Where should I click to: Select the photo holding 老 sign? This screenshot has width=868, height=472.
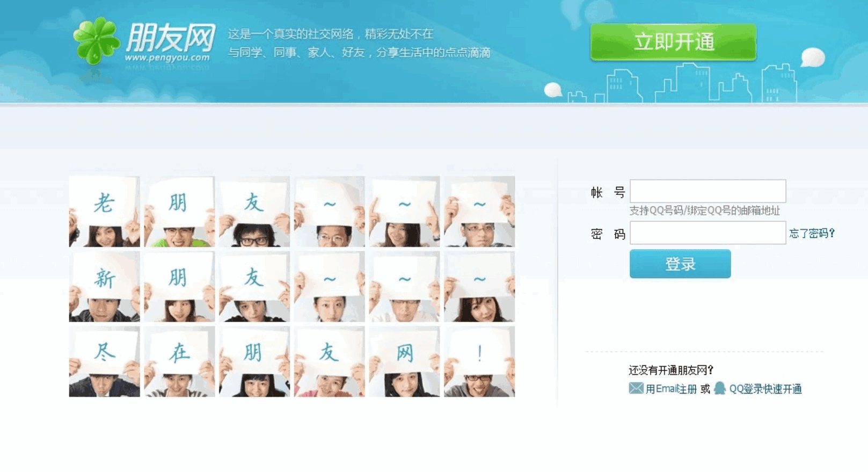coord(105,212)
